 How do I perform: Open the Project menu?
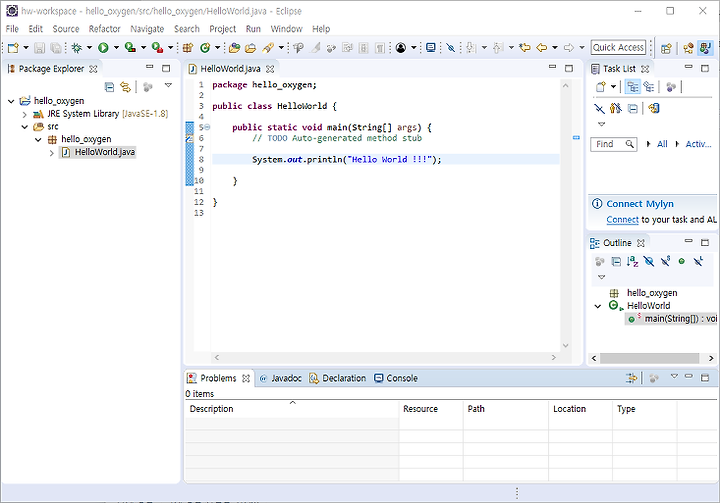click(x=223, y=29)
